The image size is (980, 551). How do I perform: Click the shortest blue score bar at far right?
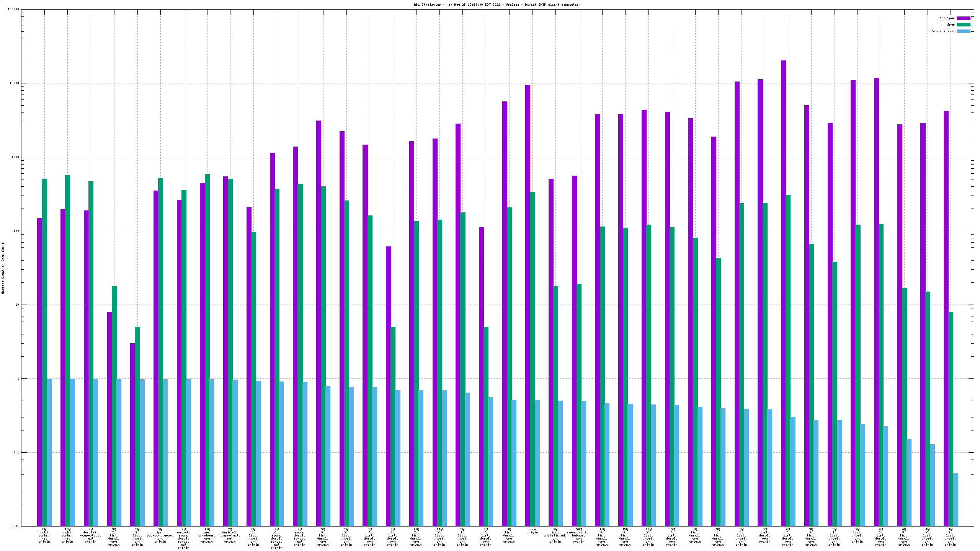pyautogui.click(x=955, y=499)
